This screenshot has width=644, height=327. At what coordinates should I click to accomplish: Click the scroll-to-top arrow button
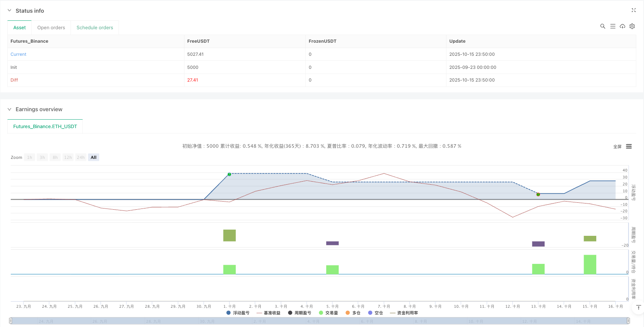638,307
